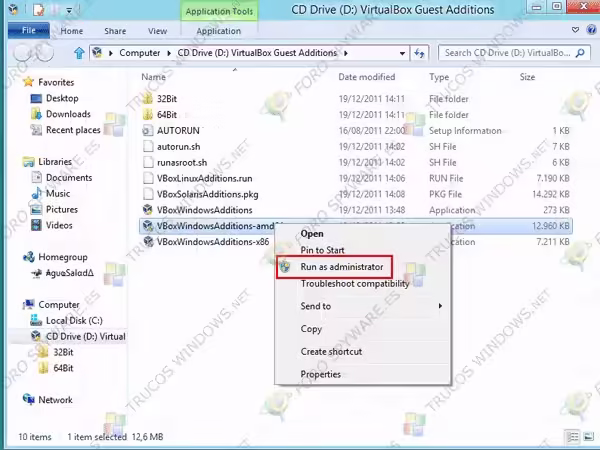Select the VBoxWindowsAdditions-x86 application icon
This screenshot has width=600, height=450.
pyautogui.click(x=148, y=242)
